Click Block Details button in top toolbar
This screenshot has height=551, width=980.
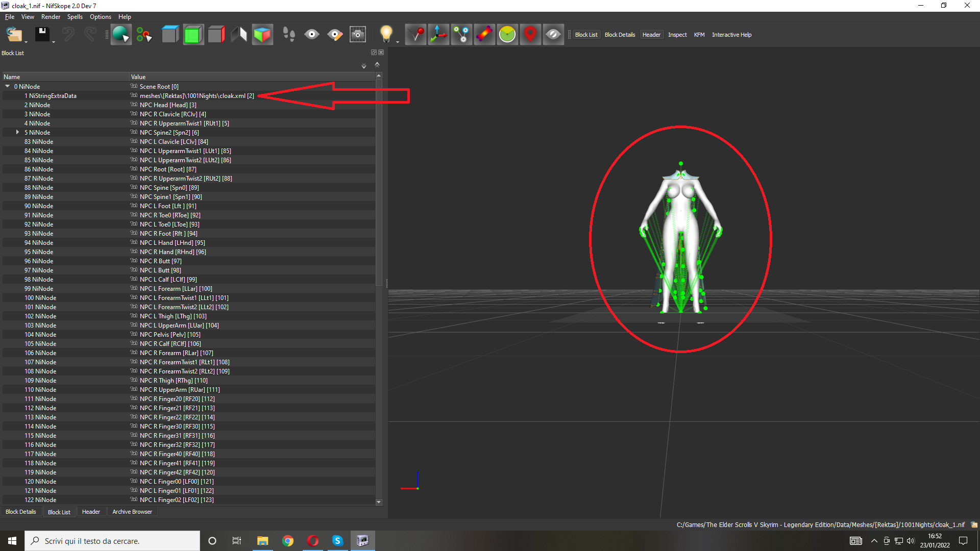(620, 35)
